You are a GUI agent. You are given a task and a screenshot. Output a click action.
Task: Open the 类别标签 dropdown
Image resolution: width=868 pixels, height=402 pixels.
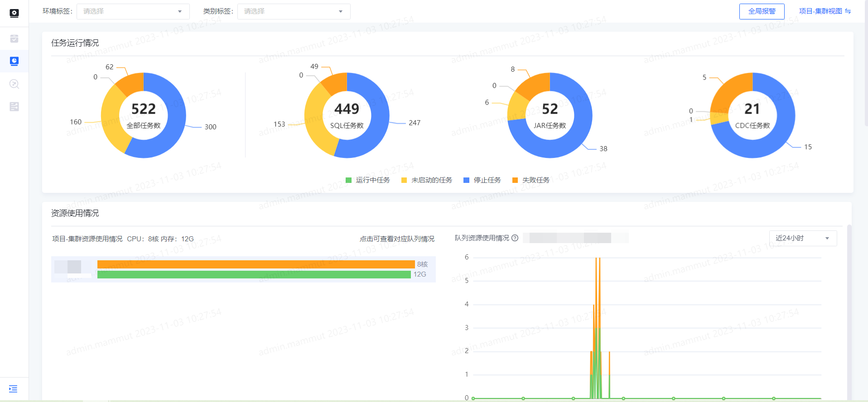(x=294, y=11)
